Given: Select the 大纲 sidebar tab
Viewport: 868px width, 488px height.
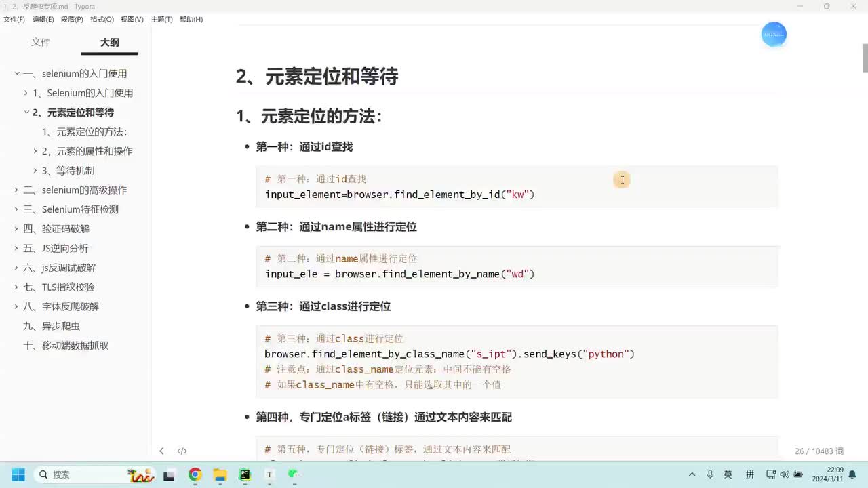Looking at the screenshot, I should click(x=110, y=42).
